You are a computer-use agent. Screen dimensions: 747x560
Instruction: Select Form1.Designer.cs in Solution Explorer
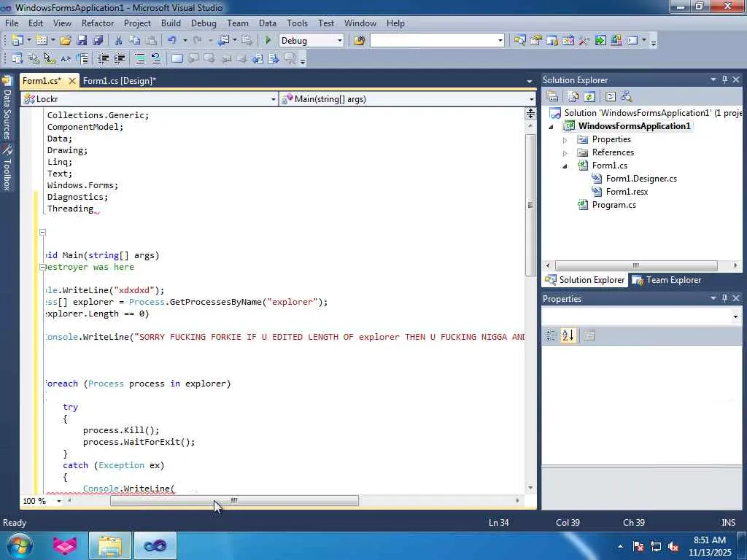point(641,179)
